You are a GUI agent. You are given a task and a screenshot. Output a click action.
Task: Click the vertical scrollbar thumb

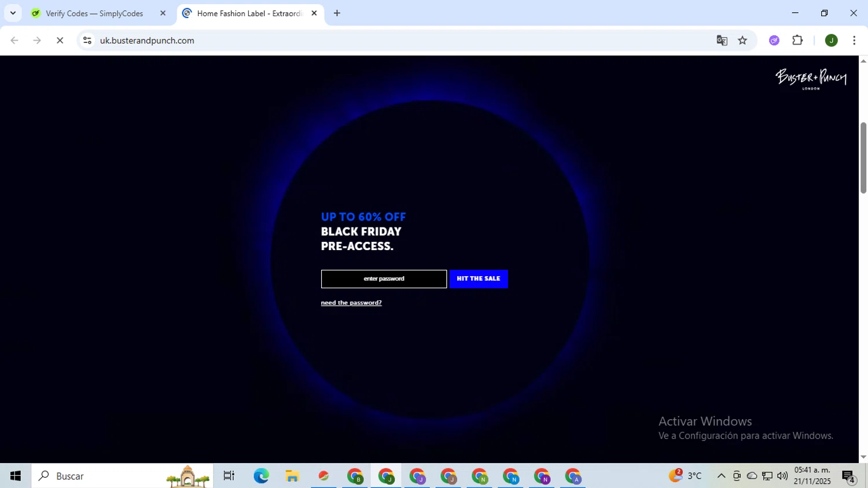click(x=863, y=157)
